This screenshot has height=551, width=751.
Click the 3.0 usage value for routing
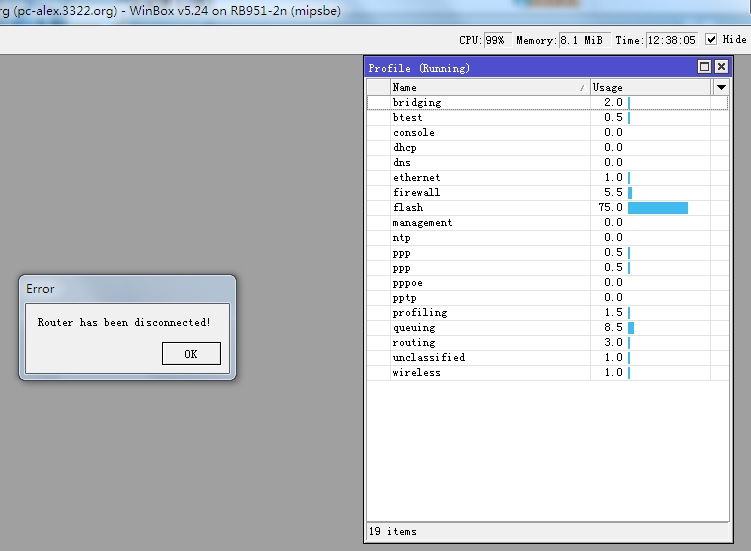pos(613,342)
